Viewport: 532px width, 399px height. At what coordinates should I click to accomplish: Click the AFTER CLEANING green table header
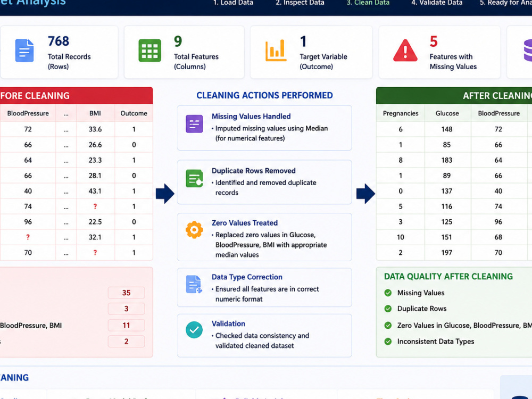pos(454,96)
